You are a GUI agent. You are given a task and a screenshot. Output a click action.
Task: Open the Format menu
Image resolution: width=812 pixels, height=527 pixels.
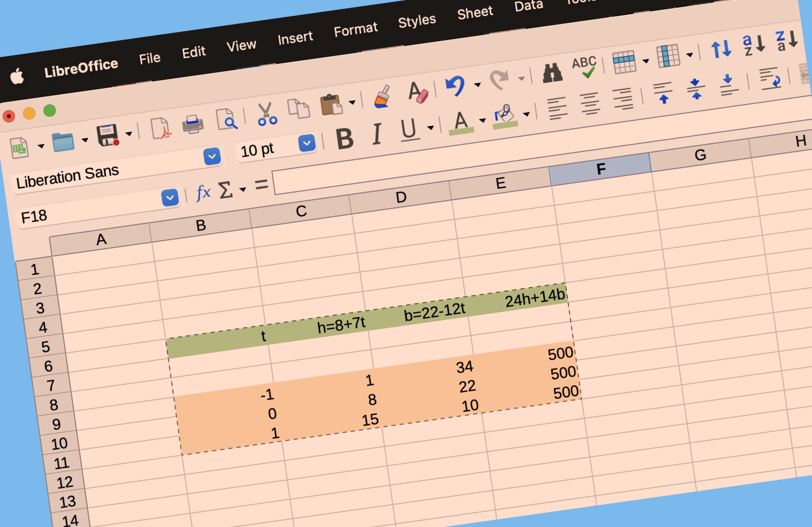355,30
